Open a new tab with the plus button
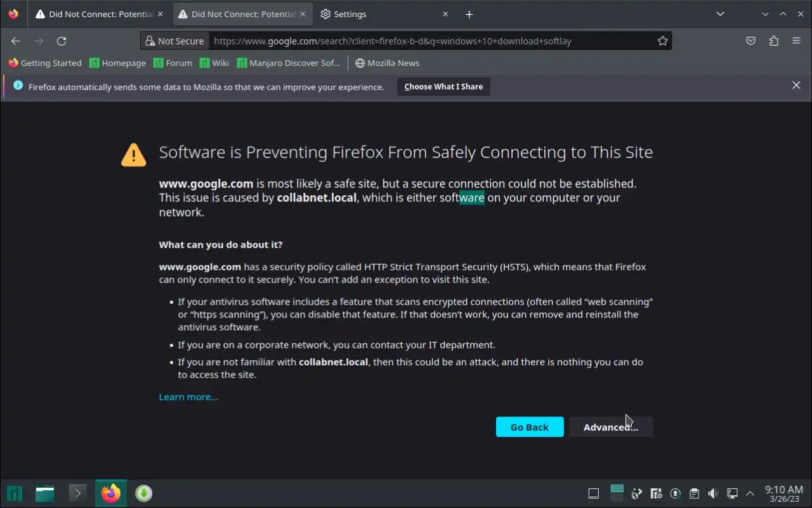This screenshot has height=508, width=812. click(469, 14)
